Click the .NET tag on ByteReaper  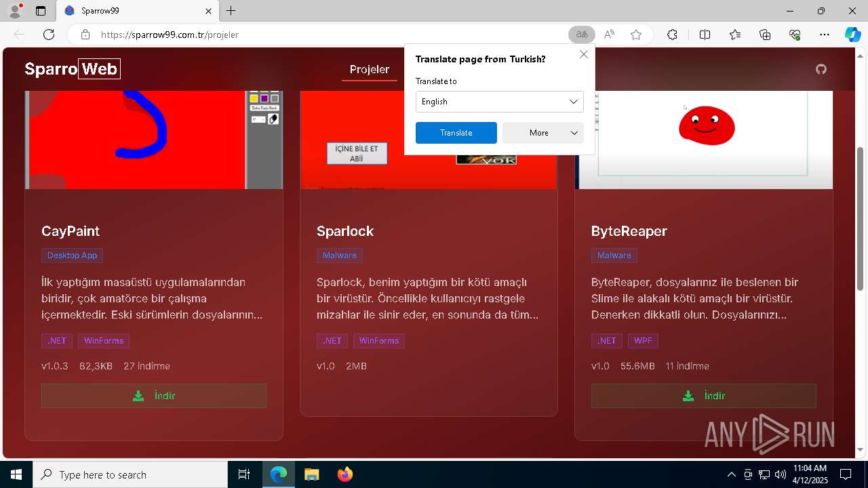point(607,341)
